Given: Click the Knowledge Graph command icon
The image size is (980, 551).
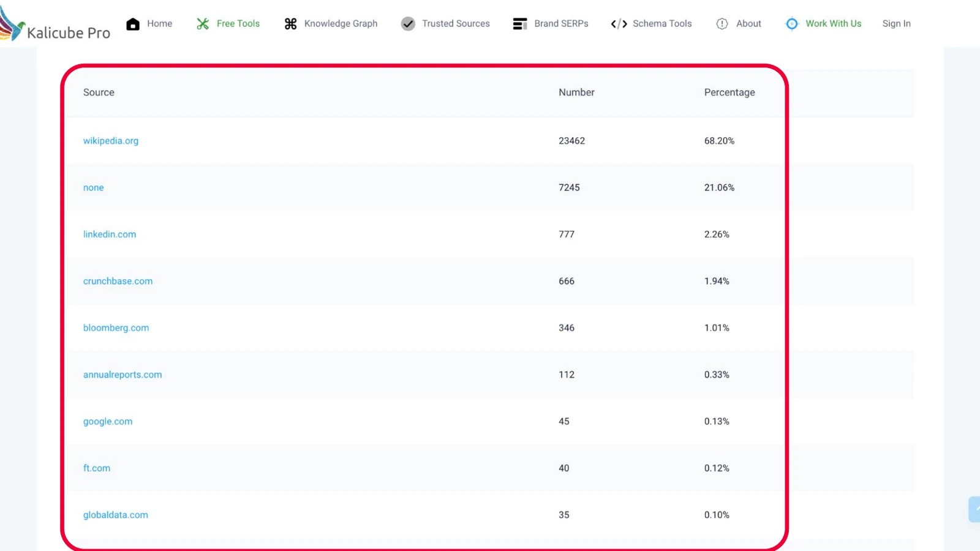Looking at the screenshot, I should (x=290, y=24).
